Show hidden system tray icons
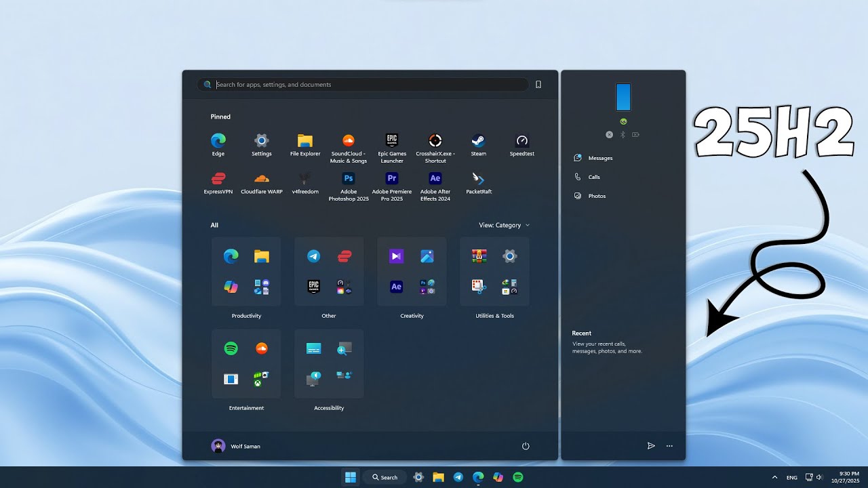The width and height of the screenshot is (868, 488). (x=774, y=477)
